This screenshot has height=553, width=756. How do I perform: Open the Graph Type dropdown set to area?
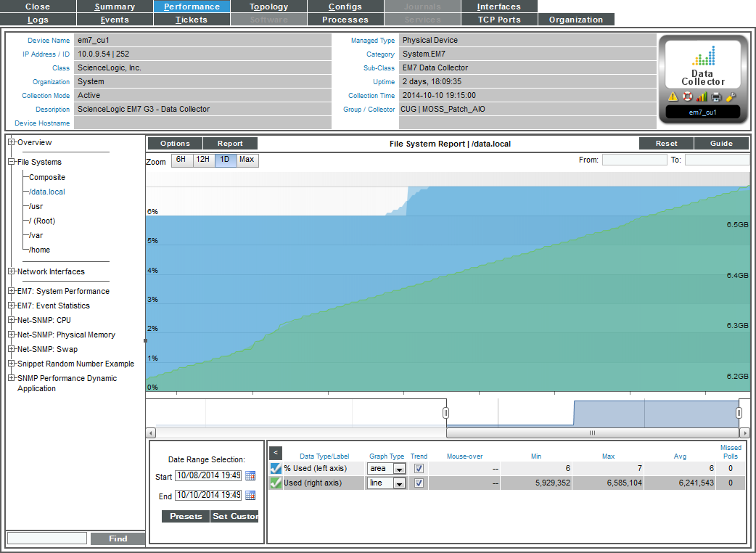(x=386, y=468)
